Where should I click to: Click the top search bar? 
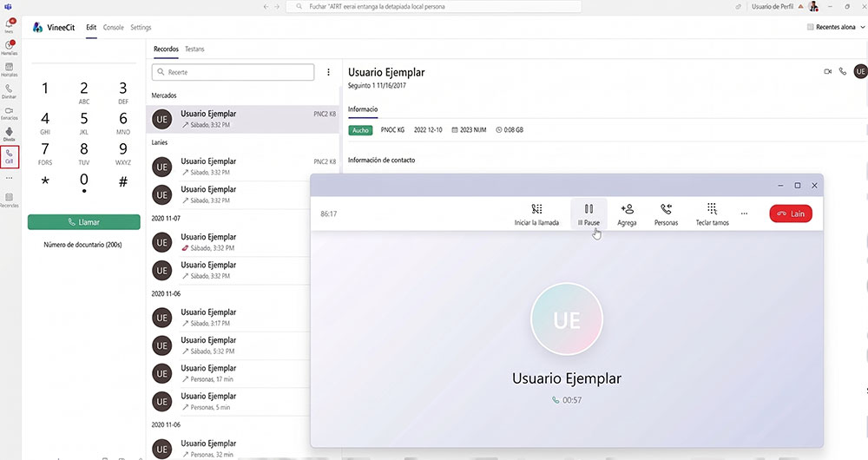[433, 7]
